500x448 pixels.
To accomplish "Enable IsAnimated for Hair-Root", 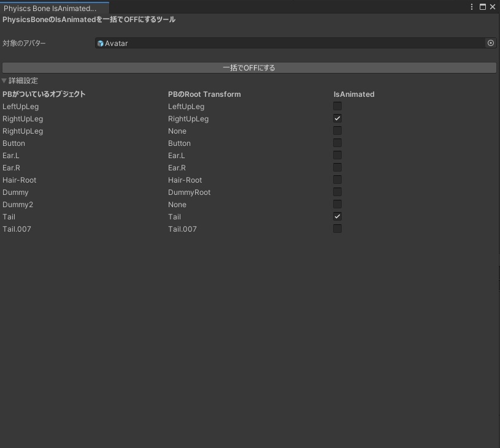I will (x=337, y=180).
